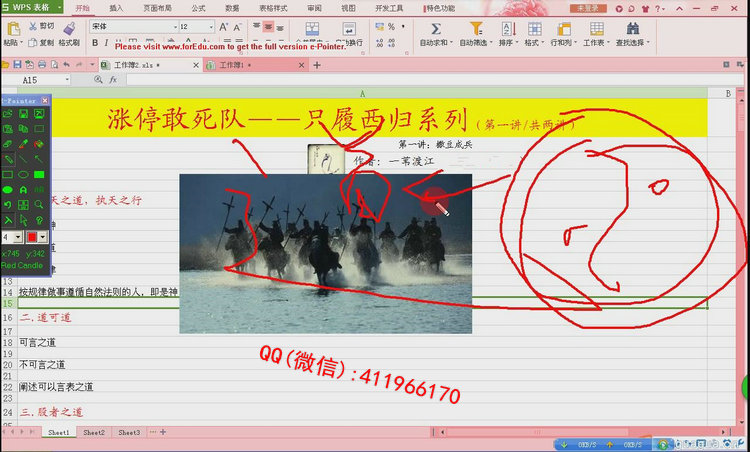Image resolution: width=750 pixels, height=452 pixels.
Task: Click the Copy (复制) button
Action: tap(41, 43)
